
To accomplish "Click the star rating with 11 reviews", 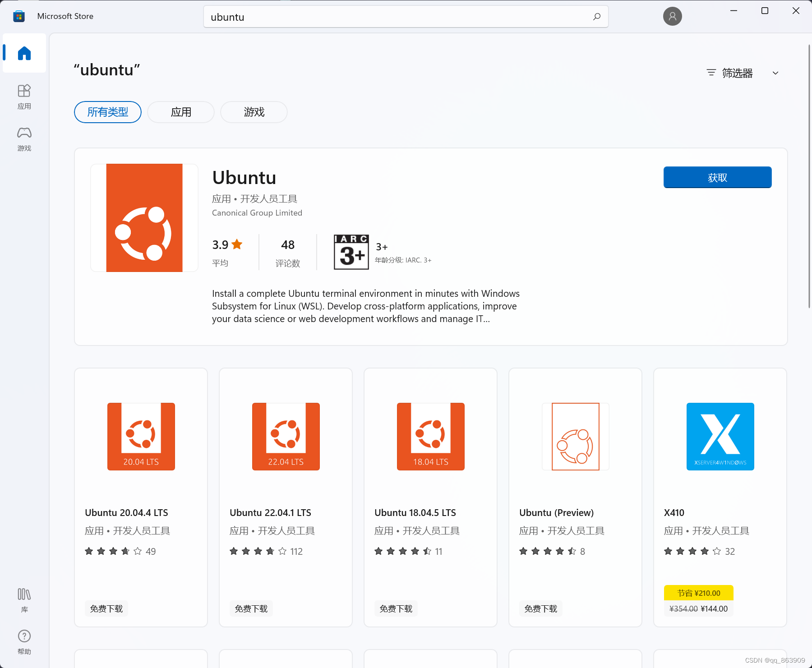I will point(409,551).
